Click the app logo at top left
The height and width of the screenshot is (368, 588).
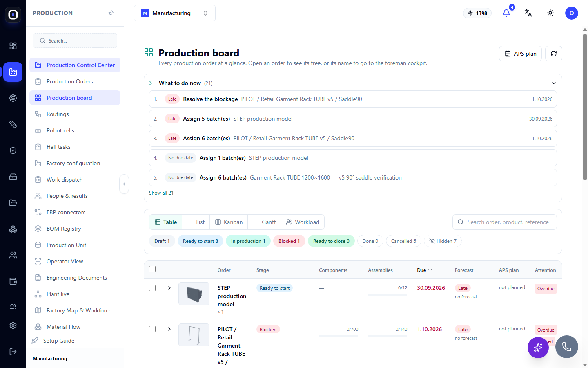click(13, 15)
